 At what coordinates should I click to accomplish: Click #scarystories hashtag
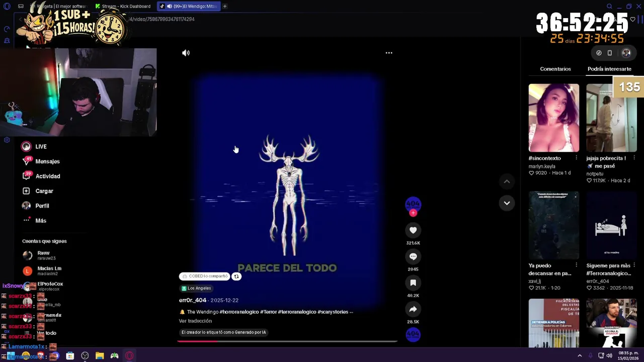(333, 312)
